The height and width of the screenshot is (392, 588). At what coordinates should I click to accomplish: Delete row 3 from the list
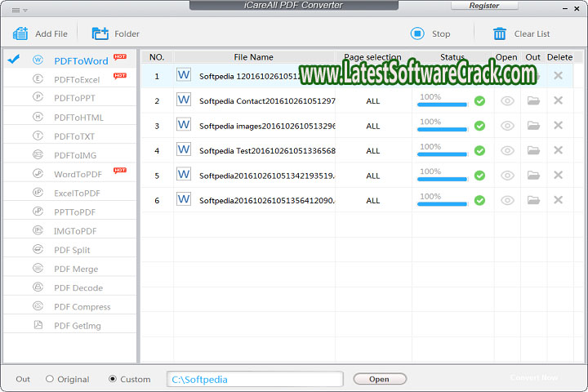pos(559,126)
